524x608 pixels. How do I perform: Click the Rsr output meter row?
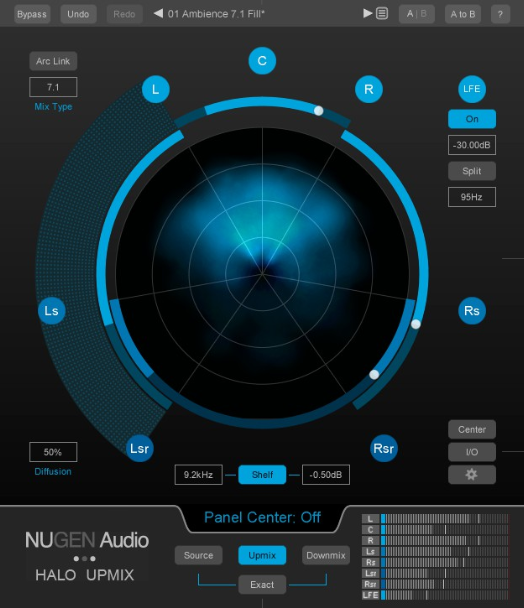435,584
